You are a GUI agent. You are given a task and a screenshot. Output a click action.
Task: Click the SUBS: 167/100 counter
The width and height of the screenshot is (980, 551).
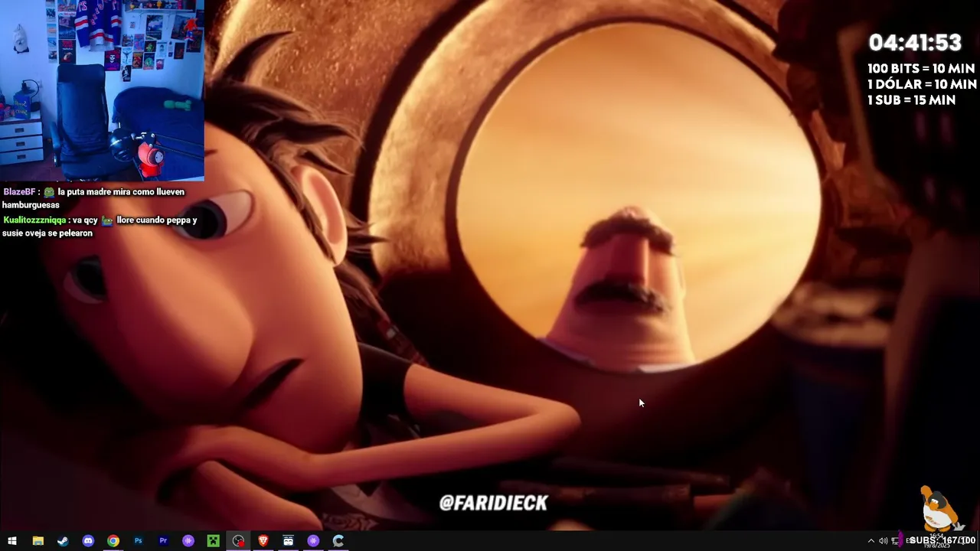(x=942, y=540)
